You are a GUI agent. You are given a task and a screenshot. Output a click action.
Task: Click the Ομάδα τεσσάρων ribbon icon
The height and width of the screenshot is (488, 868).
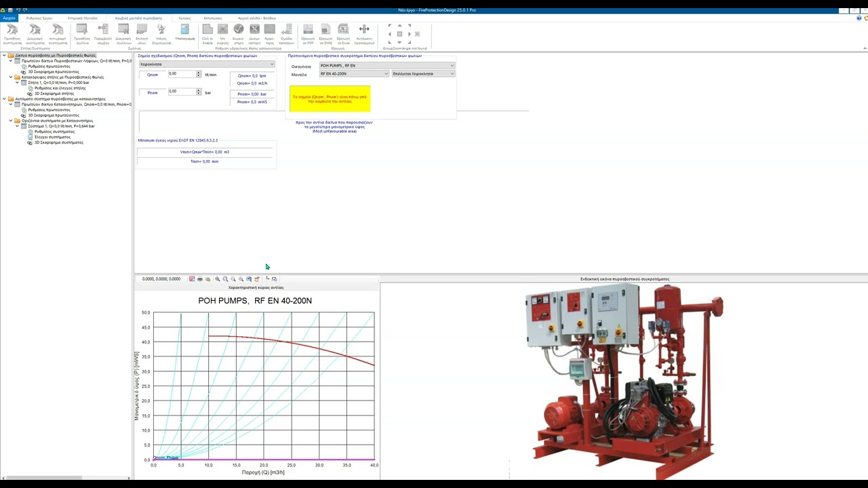point(286,29)
